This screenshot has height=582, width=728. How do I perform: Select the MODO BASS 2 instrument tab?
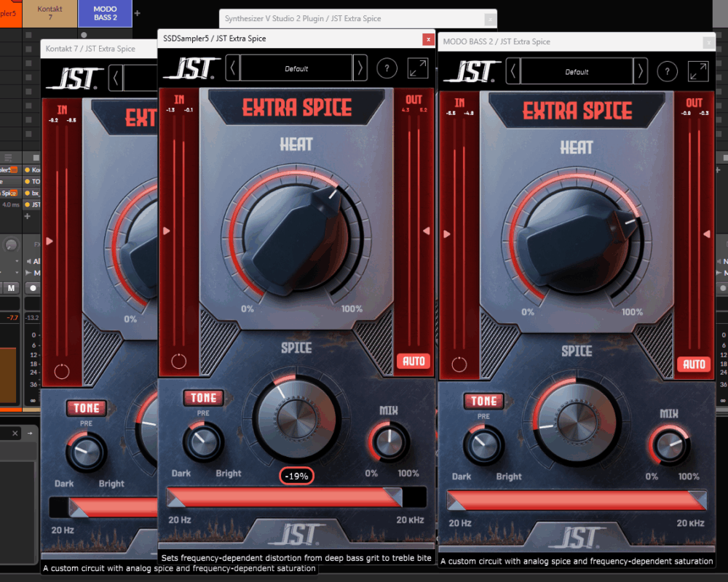click(106, 13)
